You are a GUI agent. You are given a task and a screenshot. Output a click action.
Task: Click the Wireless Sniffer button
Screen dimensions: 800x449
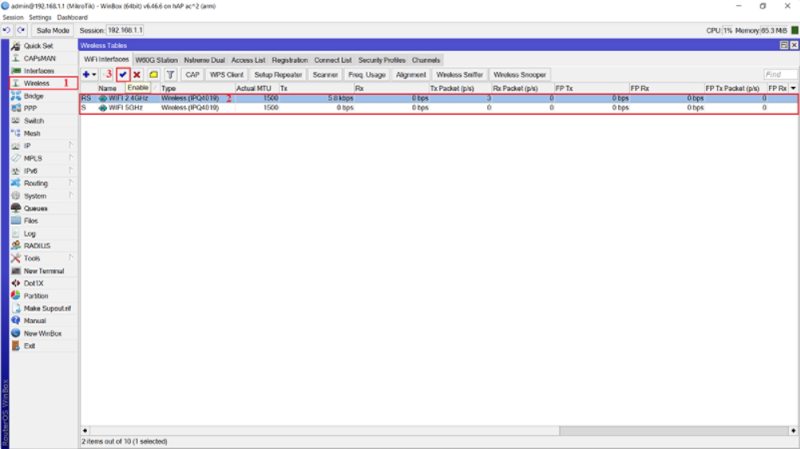tap(460, 75)
